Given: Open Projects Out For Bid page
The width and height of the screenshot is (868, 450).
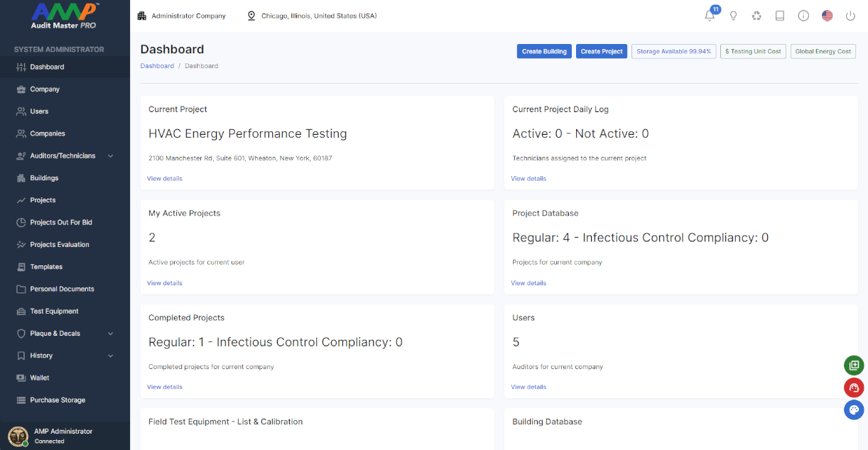Looking at the screenshot, I should 60,222.
